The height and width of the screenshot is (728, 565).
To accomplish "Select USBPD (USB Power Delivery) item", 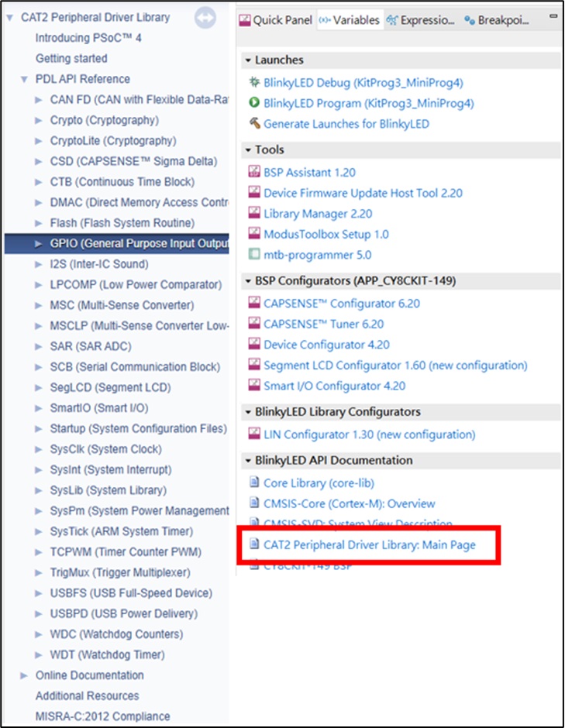I will [124, 614].
